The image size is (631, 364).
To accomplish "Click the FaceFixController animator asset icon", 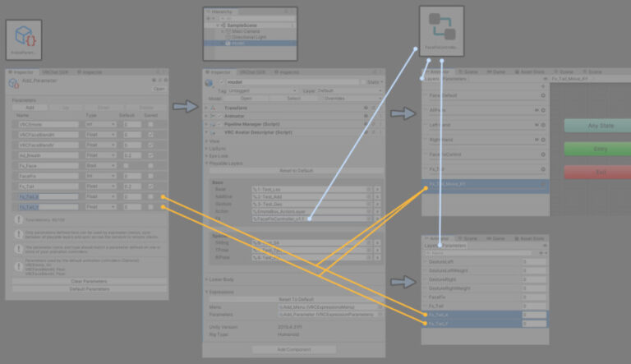I will [x=444, y=27].
